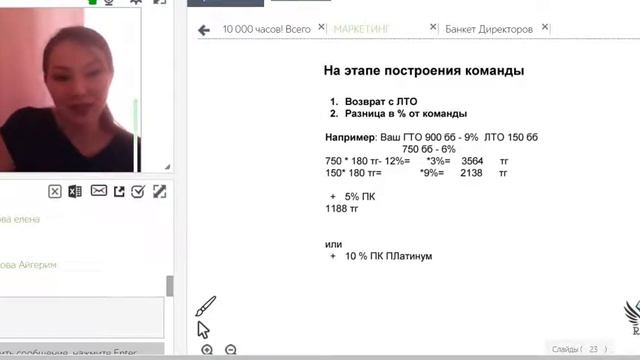The width and height of the screenshot is (640, 360).
Task: Close the МАРКЕТИНГ tab
Action: coord(433,27)
